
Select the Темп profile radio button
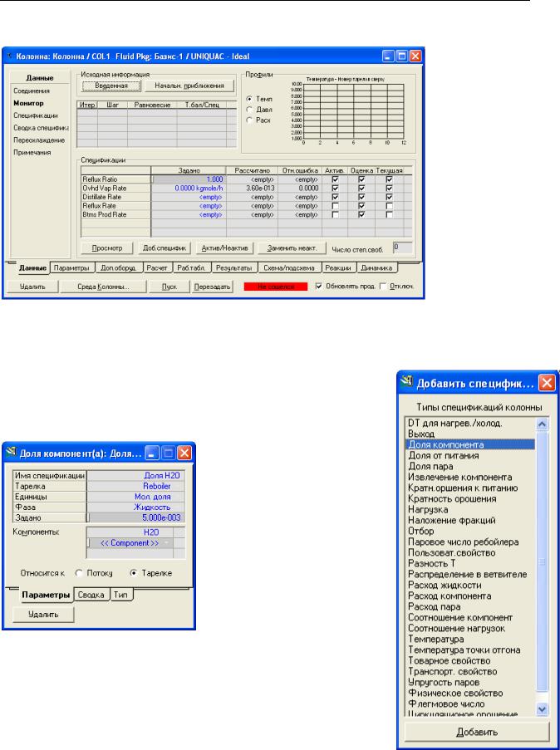[249, 99]
